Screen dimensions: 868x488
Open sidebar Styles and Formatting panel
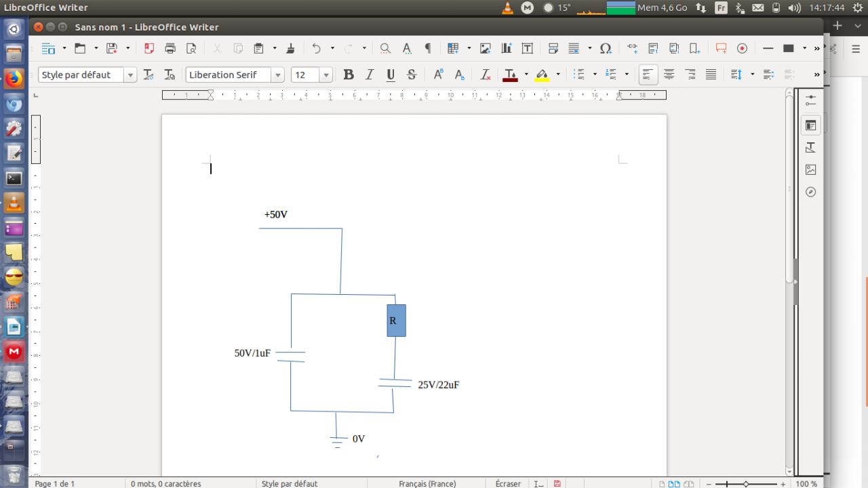pyautogui.click(x=810, y=147)
